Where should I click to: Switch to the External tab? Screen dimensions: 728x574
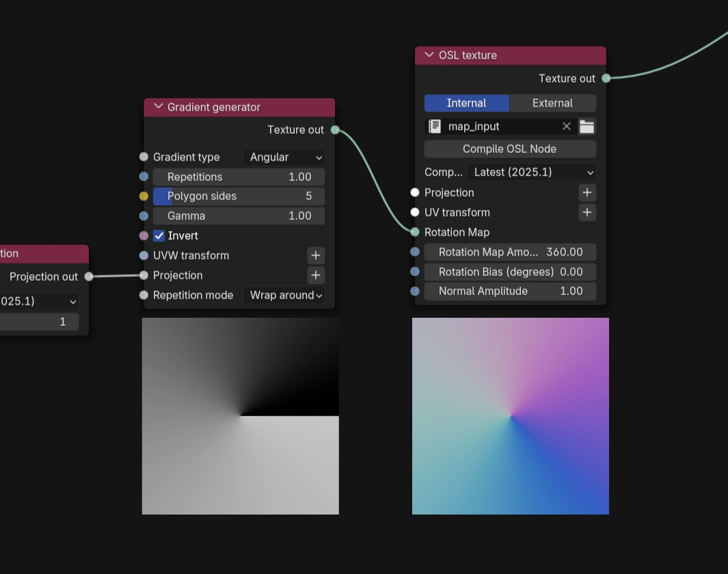pos(552,102)
